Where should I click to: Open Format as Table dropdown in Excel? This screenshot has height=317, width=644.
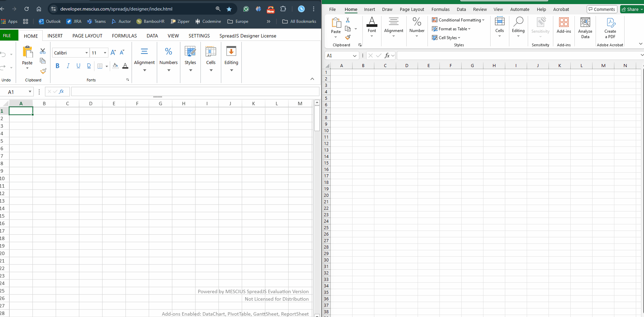(x=451, y=29)
